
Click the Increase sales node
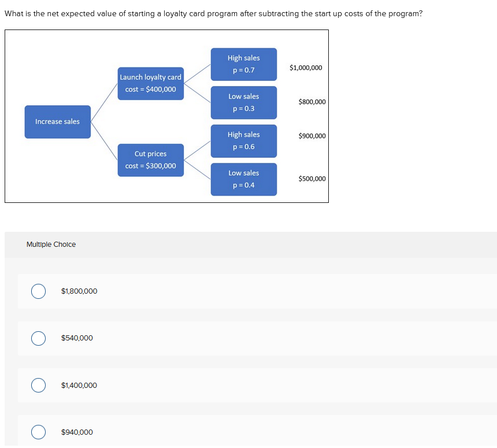57,121
